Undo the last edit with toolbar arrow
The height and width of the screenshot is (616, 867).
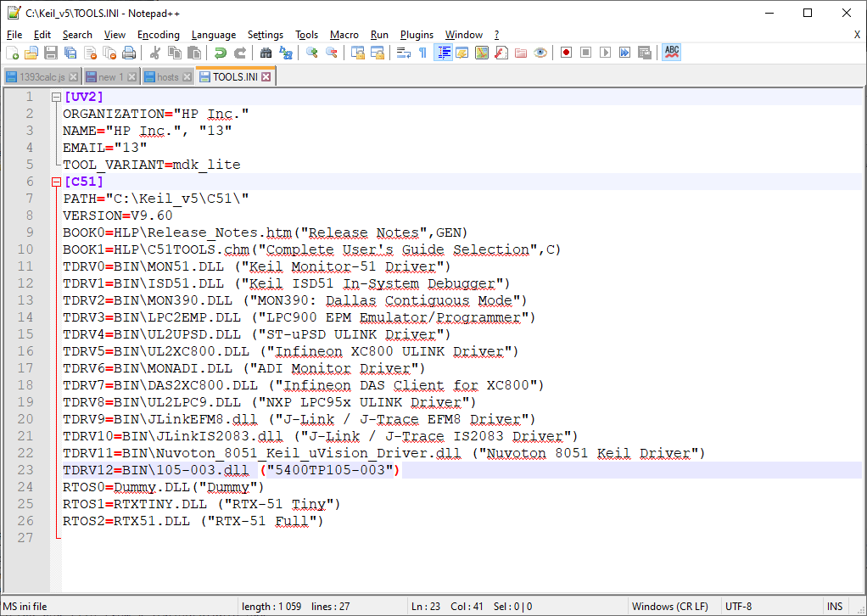pos(220,53)
